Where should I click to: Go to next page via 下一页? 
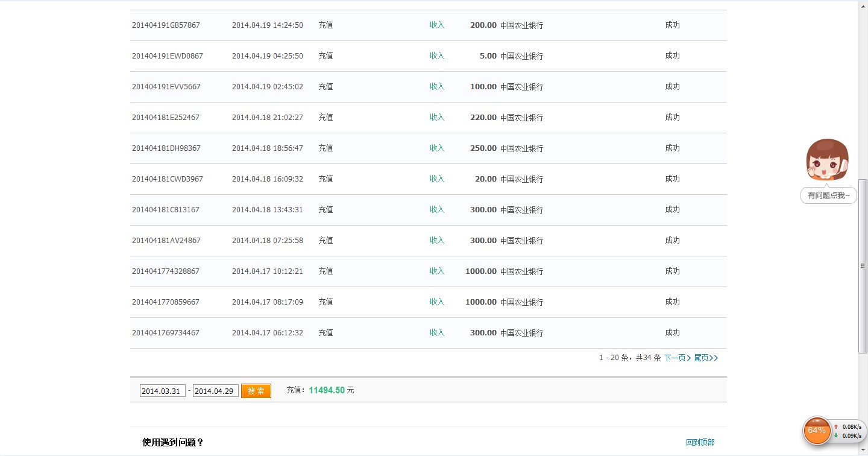tap(677, 358)
